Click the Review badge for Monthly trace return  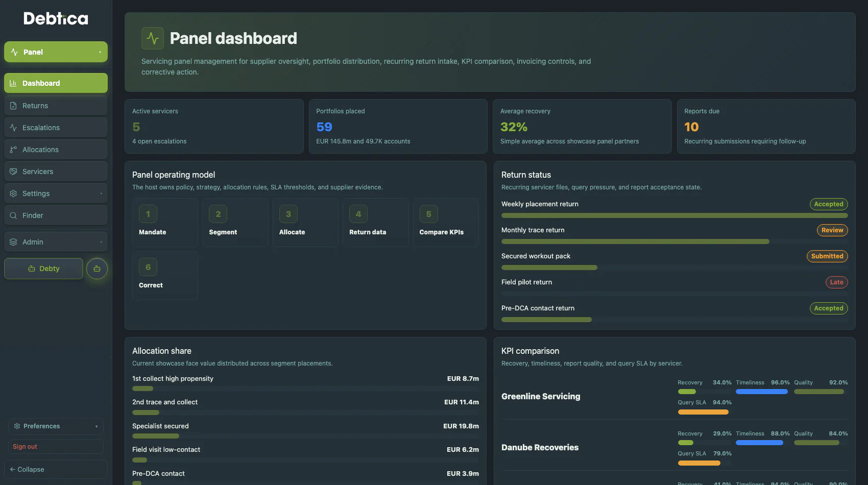(x=832, y=230)
